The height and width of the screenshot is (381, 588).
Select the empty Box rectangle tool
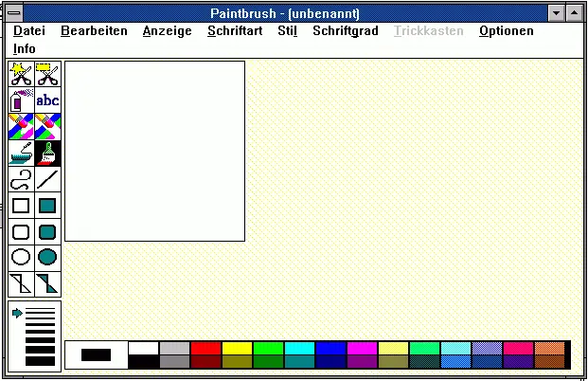pos(21,206)
